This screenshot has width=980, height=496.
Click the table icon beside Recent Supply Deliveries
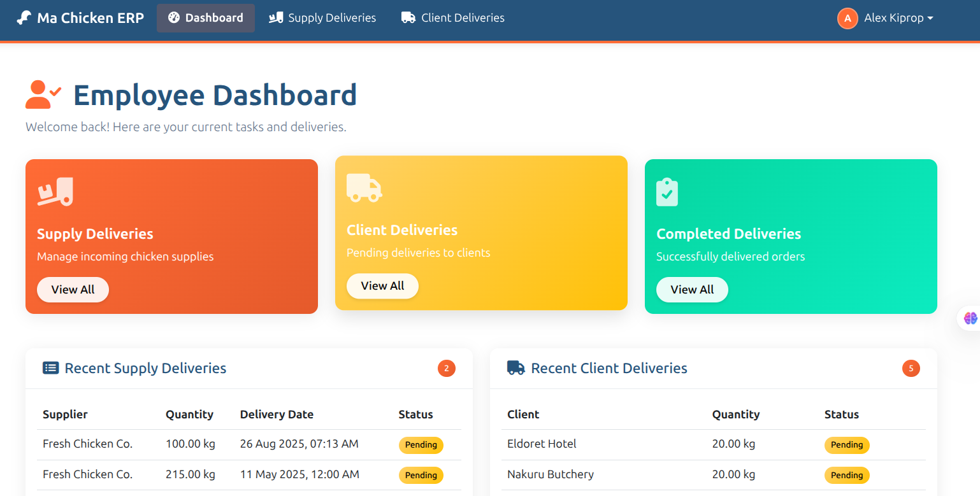50,367
